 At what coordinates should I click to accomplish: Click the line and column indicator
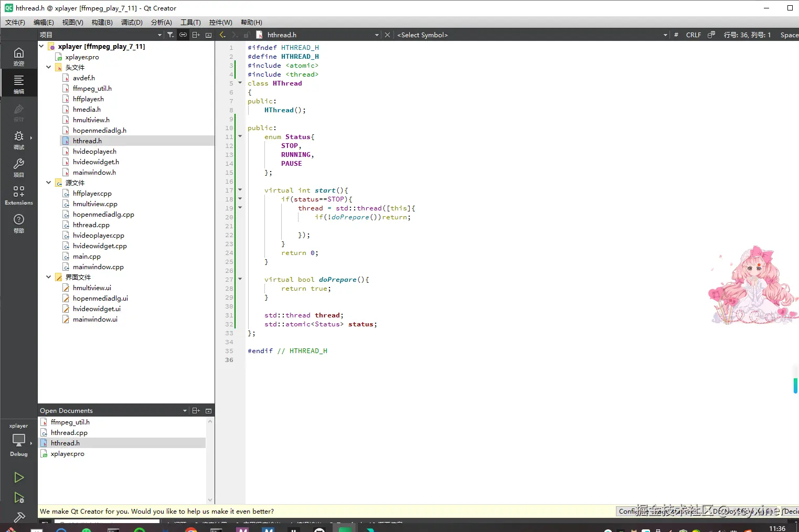click(747, 35)
